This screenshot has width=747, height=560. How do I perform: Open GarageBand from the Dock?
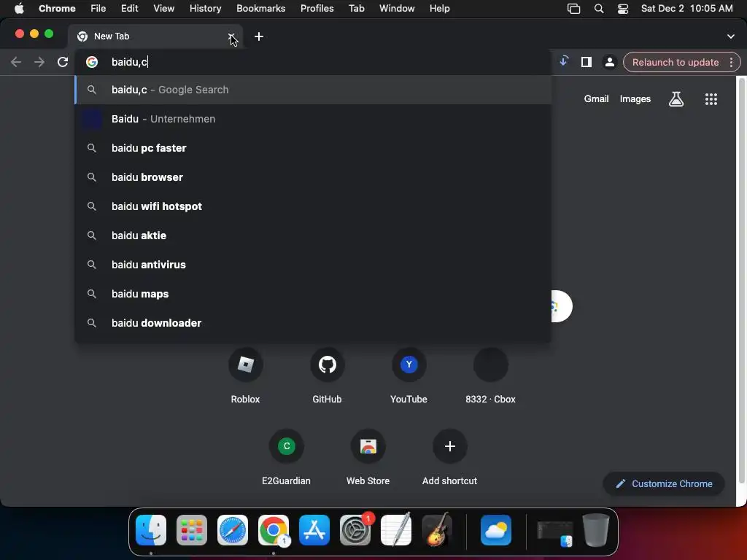point(437,530)
